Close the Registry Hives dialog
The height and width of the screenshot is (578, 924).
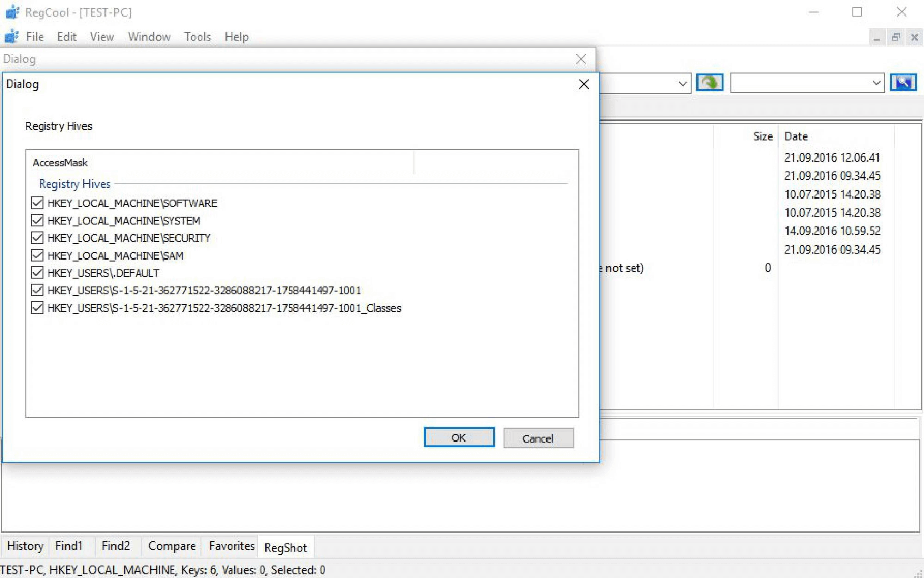[x=584, y=84]
